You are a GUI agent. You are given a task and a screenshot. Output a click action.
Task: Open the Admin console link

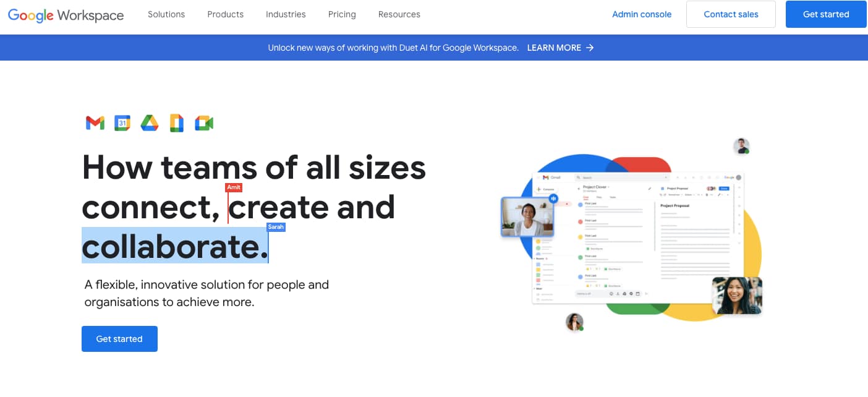click(641, 14)
